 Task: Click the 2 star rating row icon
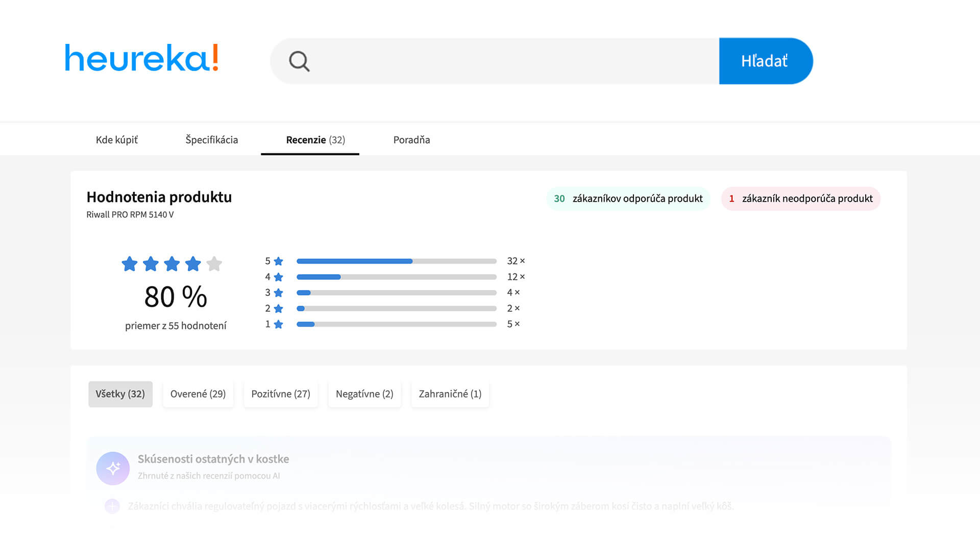click(278, 309)
